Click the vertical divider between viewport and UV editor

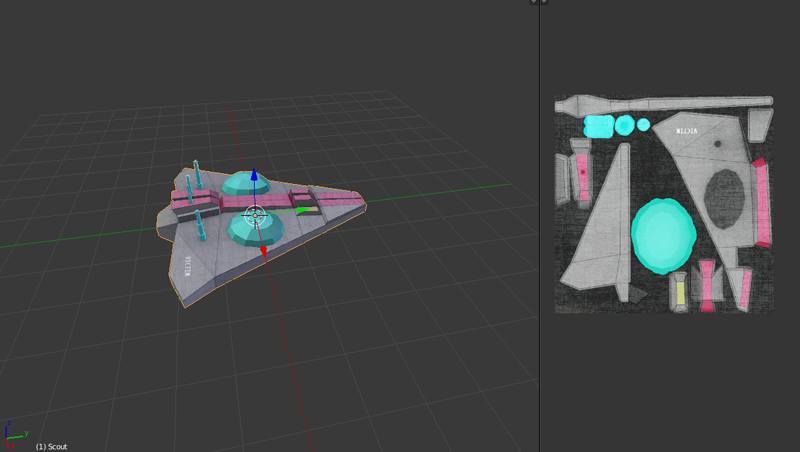coord(540,226)
